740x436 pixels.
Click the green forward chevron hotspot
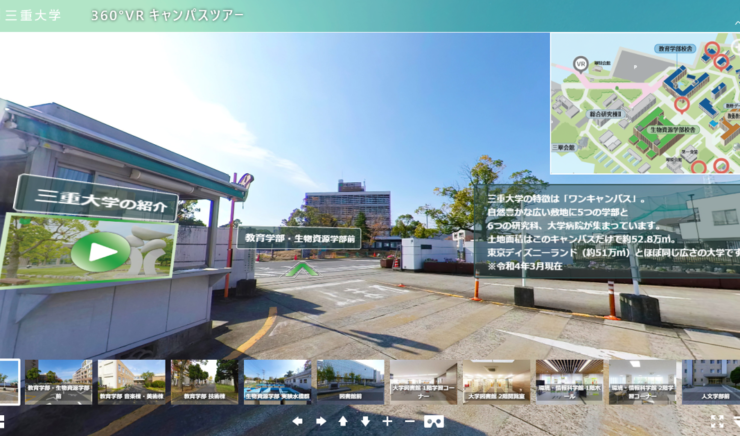tap(298, 268)
